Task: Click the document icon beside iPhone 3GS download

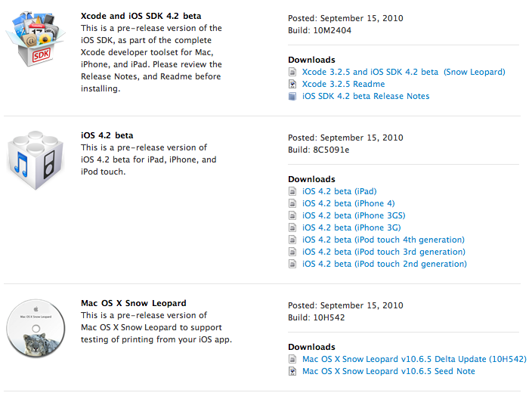Action: pos(292,215)
